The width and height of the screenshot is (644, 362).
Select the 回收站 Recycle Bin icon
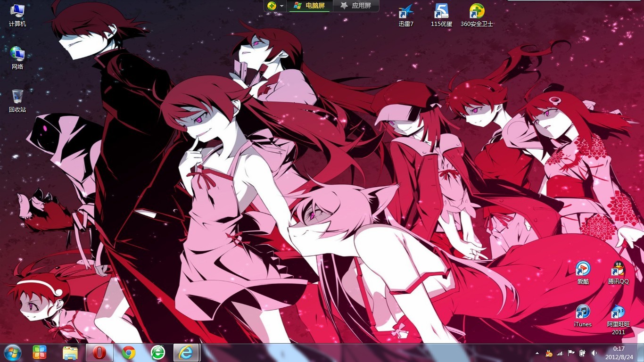point(17,100)
